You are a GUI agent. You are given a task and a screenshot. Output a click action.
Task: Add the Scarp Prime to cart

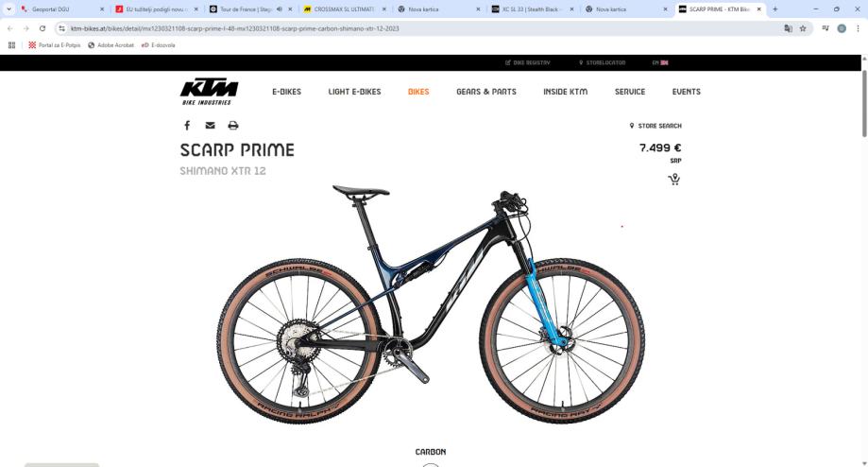tap(673, 180)
